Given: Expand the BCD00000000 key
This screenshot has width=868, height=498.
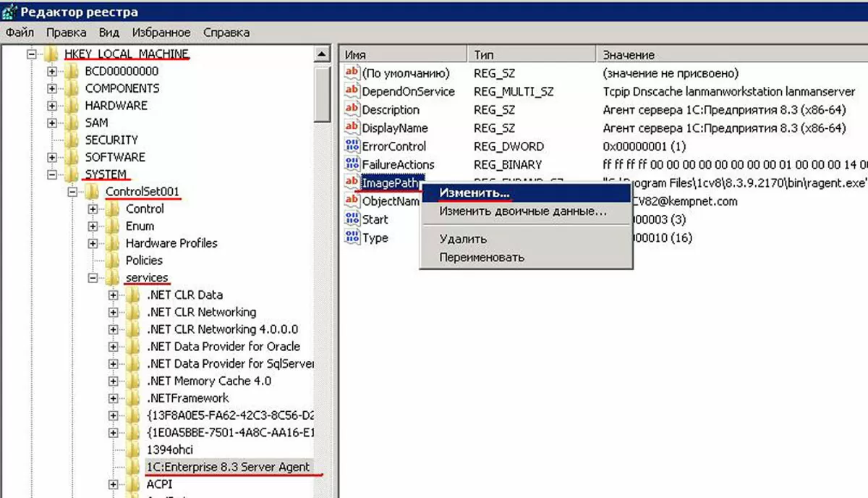Looking at the screenshot, I should 52,71.
